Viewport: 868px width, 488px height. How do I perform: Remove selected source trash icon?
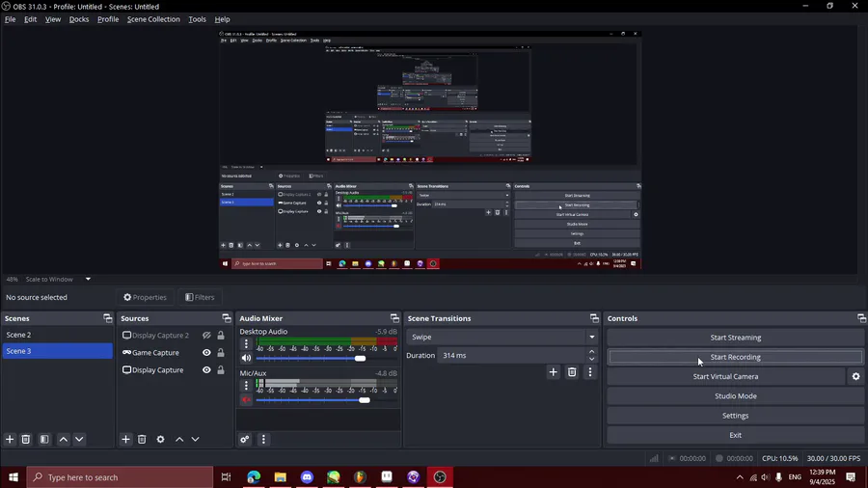(x=142, y=440)
